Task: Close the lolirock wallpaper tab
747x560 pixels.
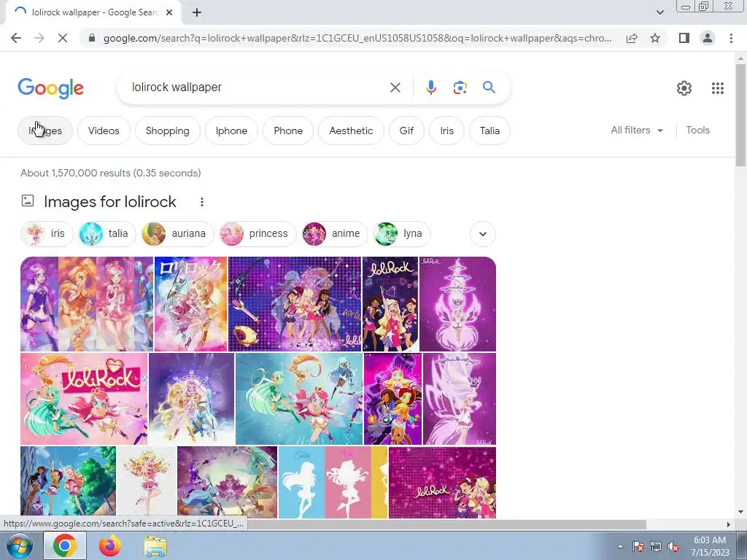Action: tap(169, 13)
